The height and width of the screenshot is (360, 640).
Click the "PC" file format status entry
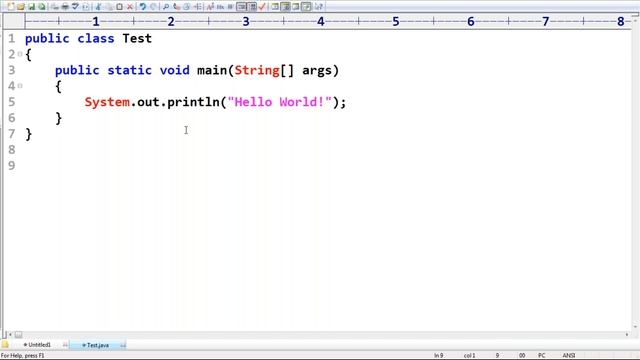tap(542, 356)
